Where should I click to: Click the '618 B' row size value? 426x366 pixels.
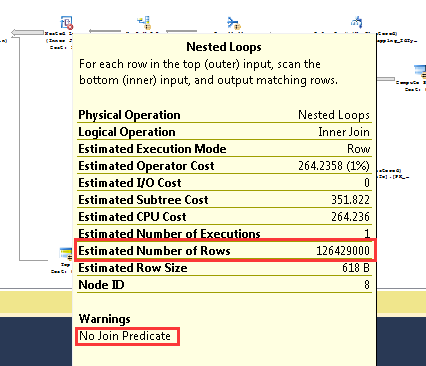tap(356, 268)
